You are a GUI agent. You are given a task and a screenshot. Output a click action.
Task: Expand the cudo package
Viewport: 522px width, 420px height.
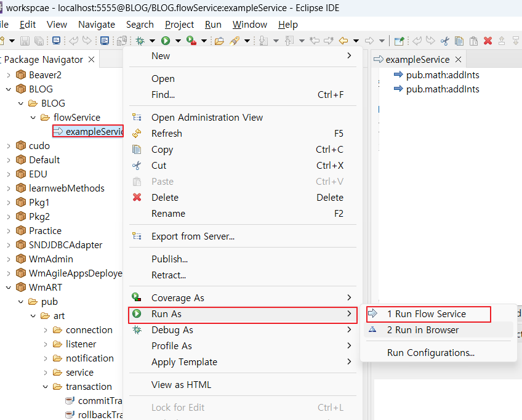coord(9,146)
